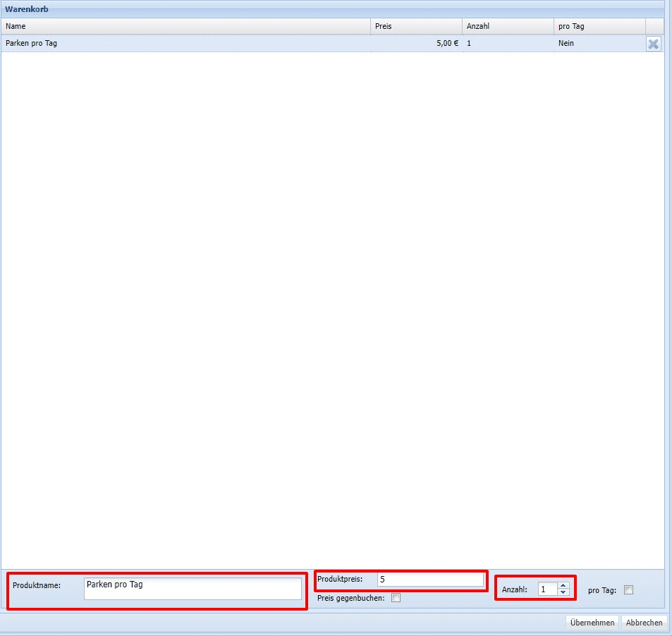Tick the pro Tag checkbox at bottom
The height and width of the screenshot is (636, 672).
click(x=628, y=590)
